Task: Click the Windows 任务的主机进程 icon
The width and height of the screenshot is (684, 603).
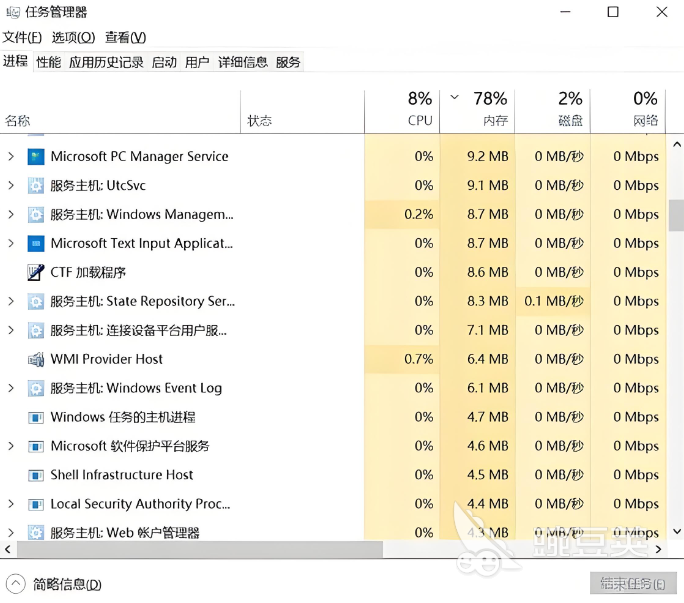Action: (x=36, y=418)
